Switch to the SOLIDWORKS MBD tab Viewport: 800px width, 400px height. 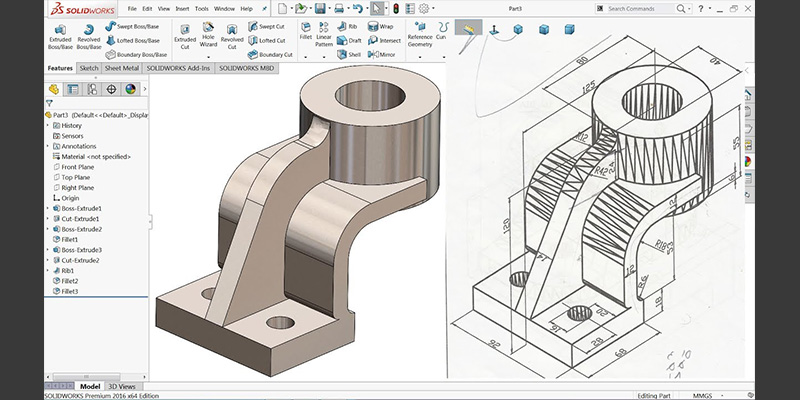coord(246,68)
